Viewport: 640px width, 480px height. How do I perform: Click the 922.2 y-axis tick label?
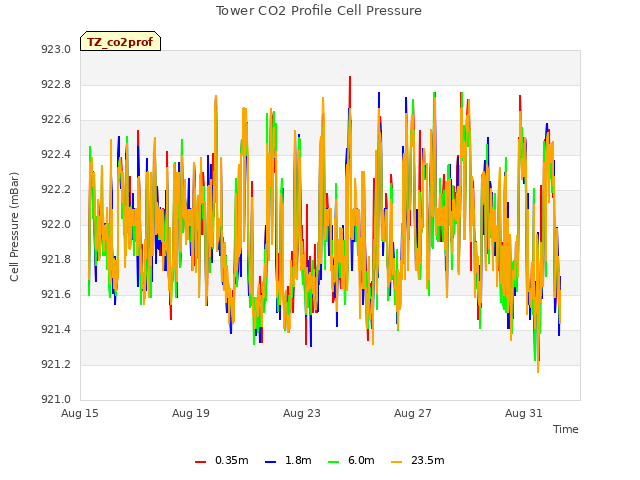pyautogui.click(x=56, y=189)
